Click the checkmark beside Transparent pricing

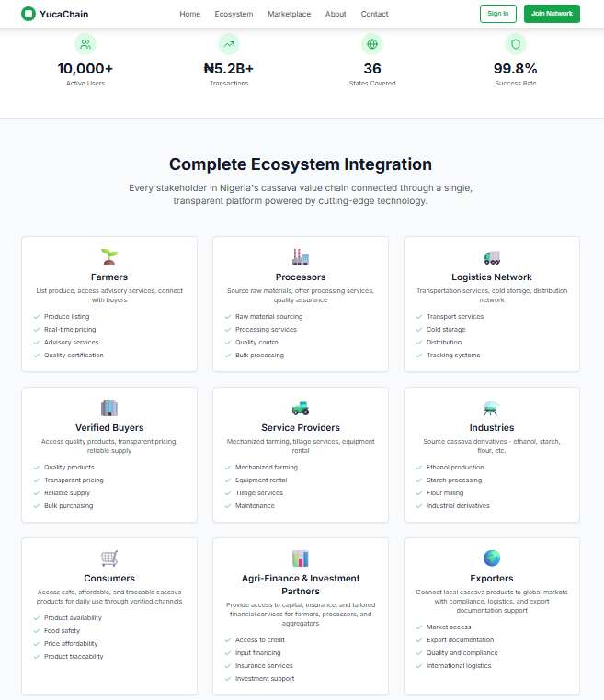click(37, 480)
